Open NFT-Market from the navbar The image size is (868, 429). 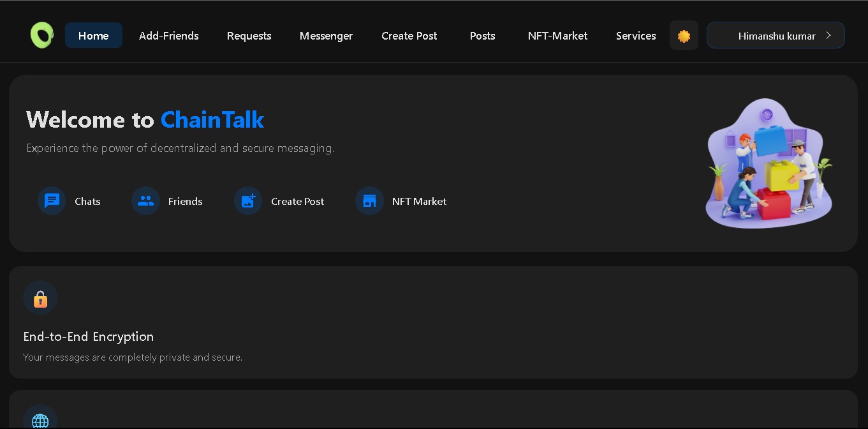(x=558, y=36)
